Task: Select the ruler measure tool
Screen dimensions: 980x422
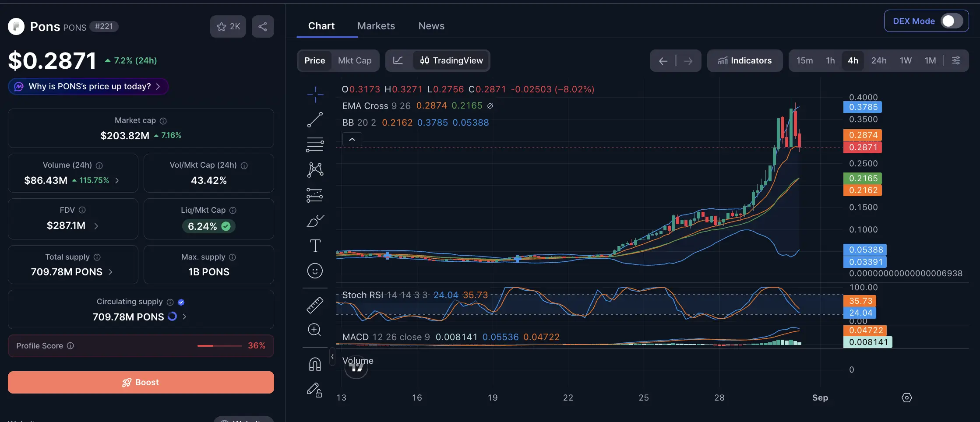Action: point(315,305)
